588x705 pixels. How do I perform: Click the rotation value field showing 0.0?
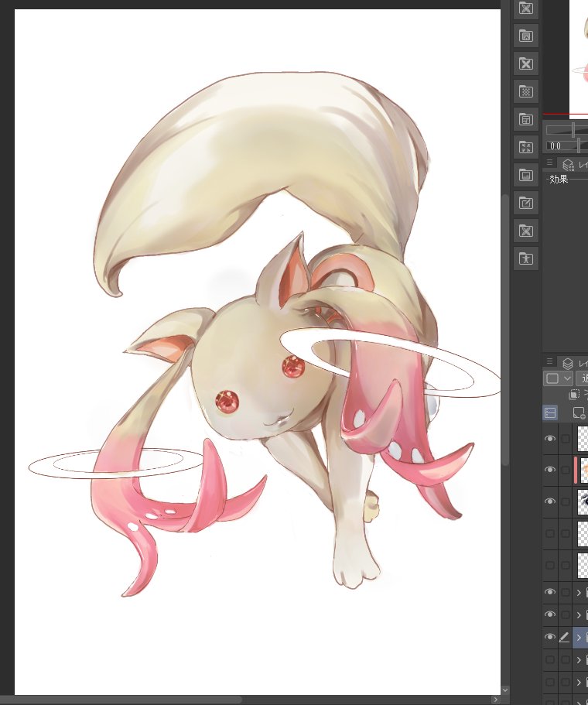tap(556, 145)
